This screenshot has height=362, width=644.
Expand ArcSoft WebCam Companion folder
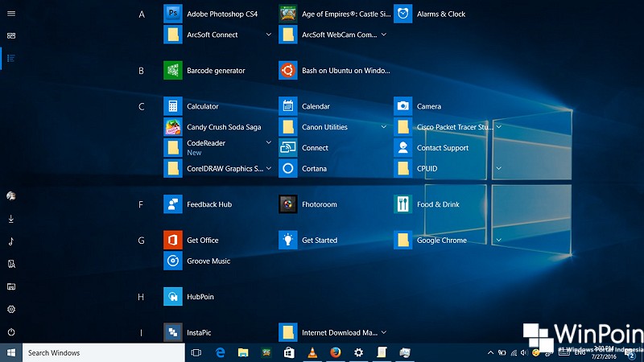point(384,35)
